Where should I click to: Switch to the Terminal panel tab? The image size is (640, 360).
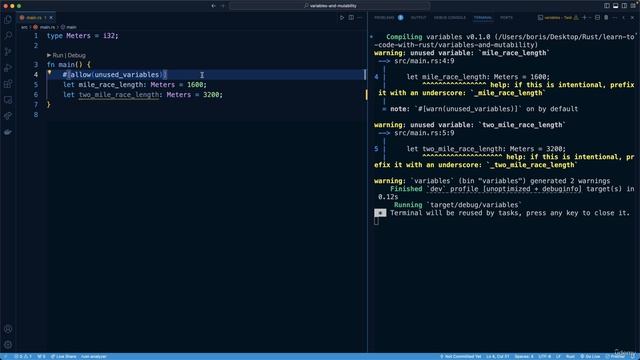pyautogui.click(x=483, y=18)
